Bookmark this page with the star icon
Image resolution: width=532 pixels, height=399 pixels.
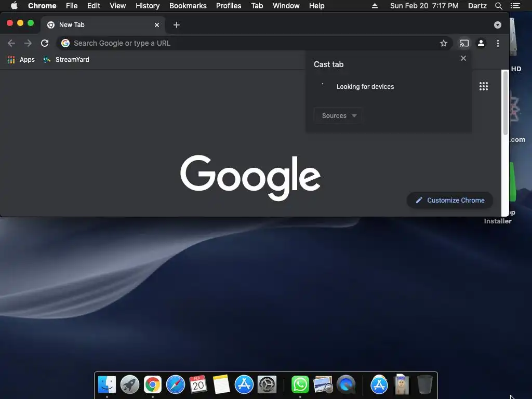point(444,44)
